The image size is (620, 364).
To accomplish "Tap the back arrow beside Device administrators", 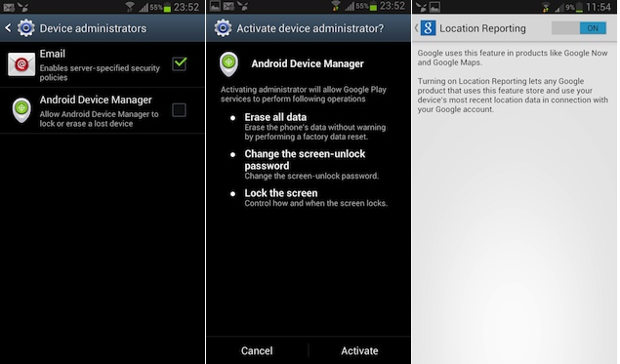I will click(x=8, y=28).
